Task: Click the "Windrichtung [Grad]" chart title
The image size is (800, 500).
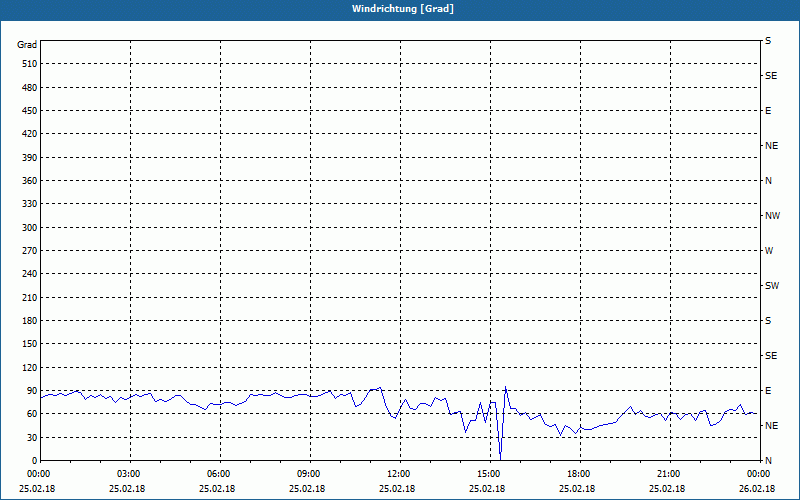Action: 403,9
